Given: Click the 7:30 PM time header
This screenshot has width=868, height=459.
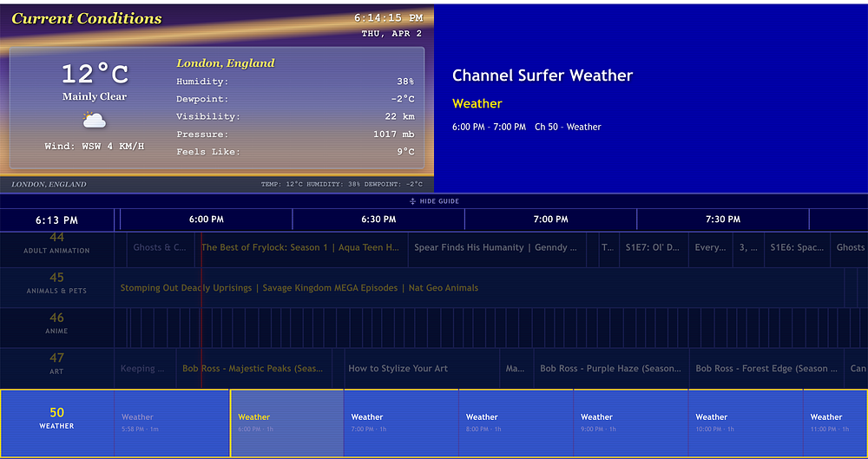Looking at the screenshot, I should coord(723,220).
